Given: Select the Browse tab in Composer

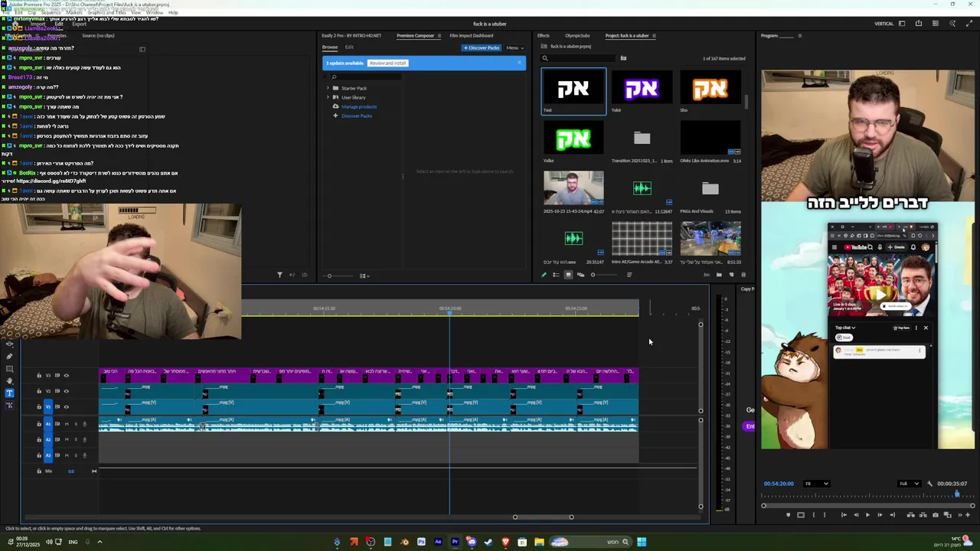Looking at the screenshot, I should (330, 47).
